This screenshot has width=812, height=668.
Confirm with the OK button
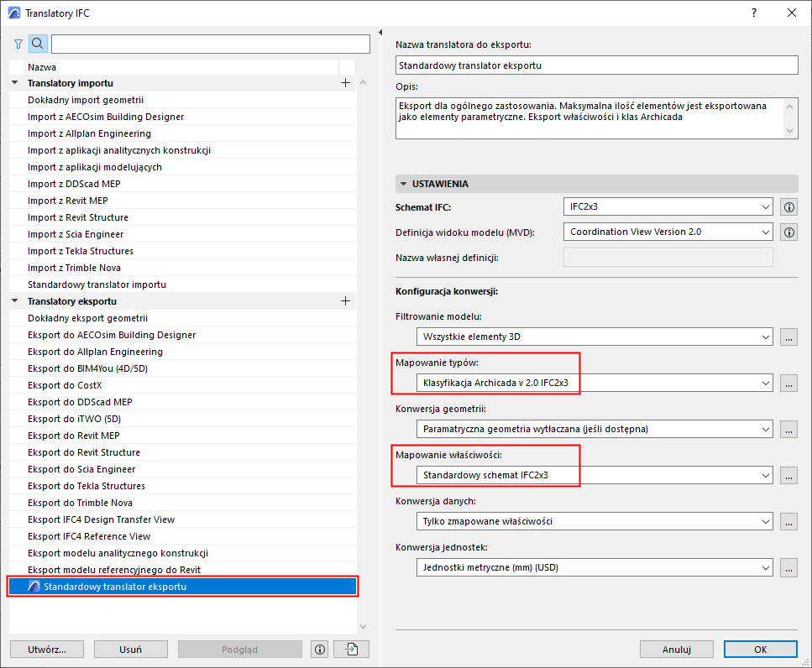tap(760, 650)
